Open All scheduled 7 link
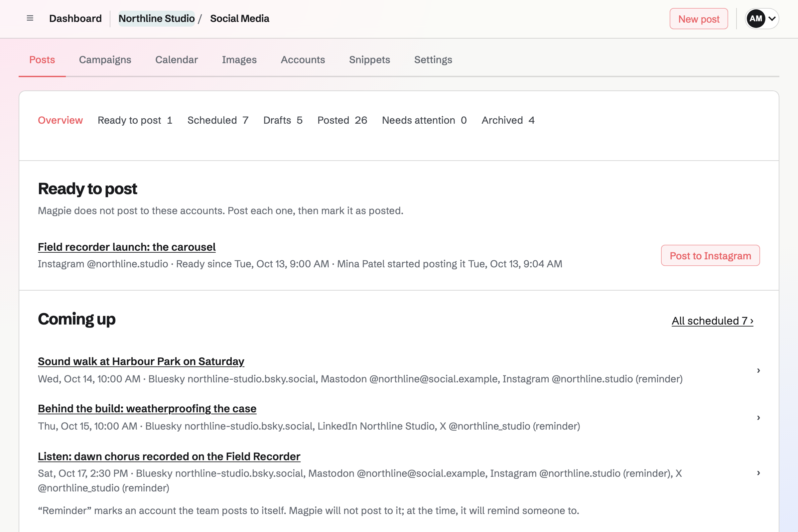Viewport: 798px width, 532px height. click(x=713, y=321)
